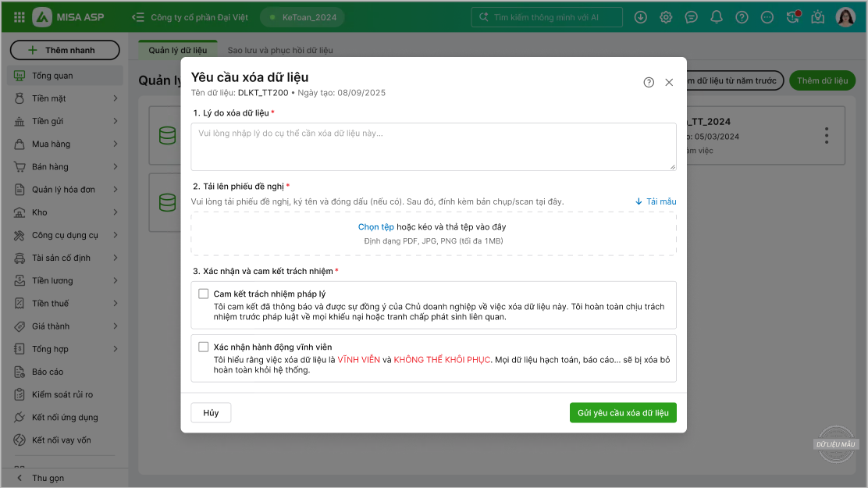The height and width of the screenshot is (488, 868).
Task: Open the apps grid launcher icon
Action: [x=20, y=16]
